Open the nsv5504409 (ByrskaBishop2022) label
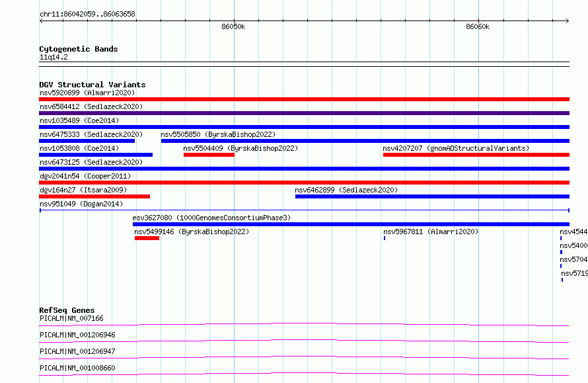588x383 pixels. tap(240, 148)
